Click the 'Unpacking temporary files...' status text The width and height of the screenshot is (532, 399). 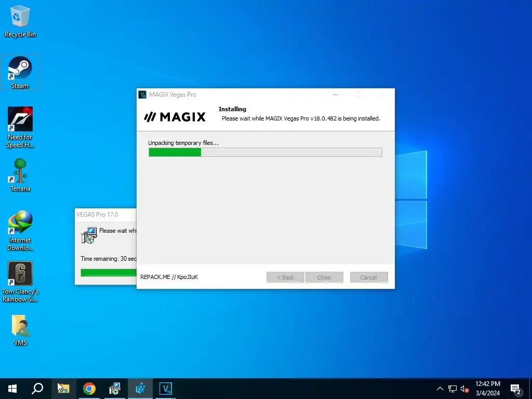[183, 143]
